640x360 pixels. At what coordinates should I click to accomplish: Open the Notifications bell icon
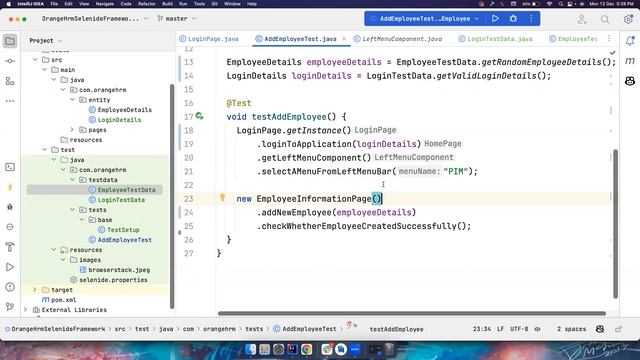click(x=630, y=40)
